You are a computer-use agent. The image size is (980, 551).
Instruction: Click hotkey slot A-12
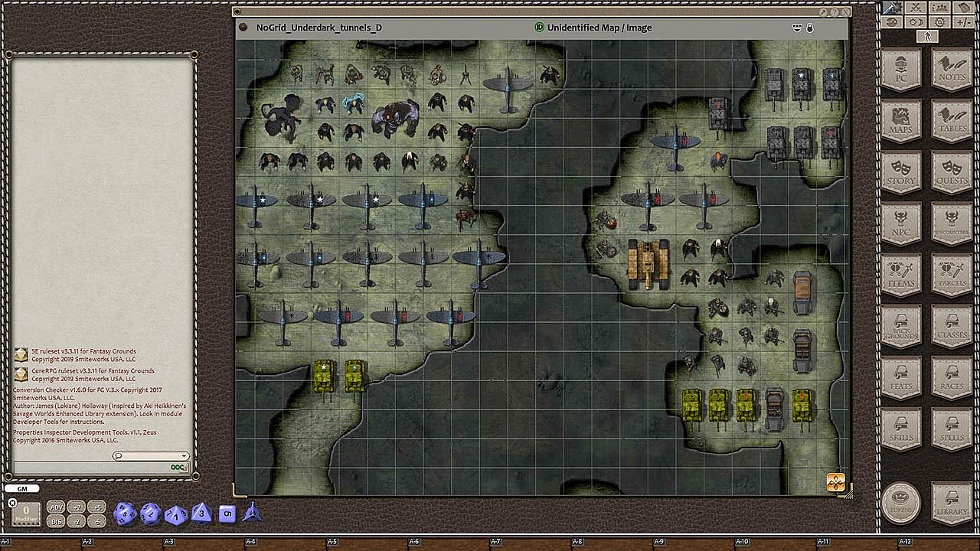pyautogui.click(x=939, y=542)
